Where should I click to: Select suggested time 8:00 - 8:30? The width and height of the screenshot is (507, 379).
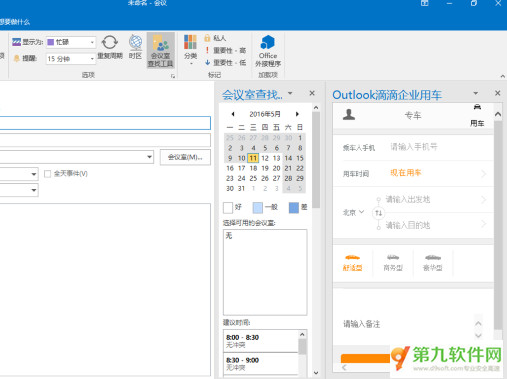tap(261, 341)
